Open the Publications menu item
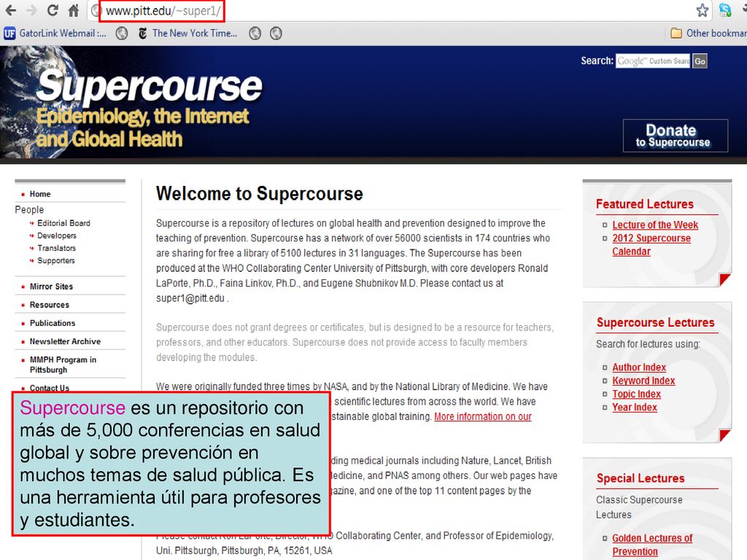This screenshot has height=560, width=747. [53, 323]
